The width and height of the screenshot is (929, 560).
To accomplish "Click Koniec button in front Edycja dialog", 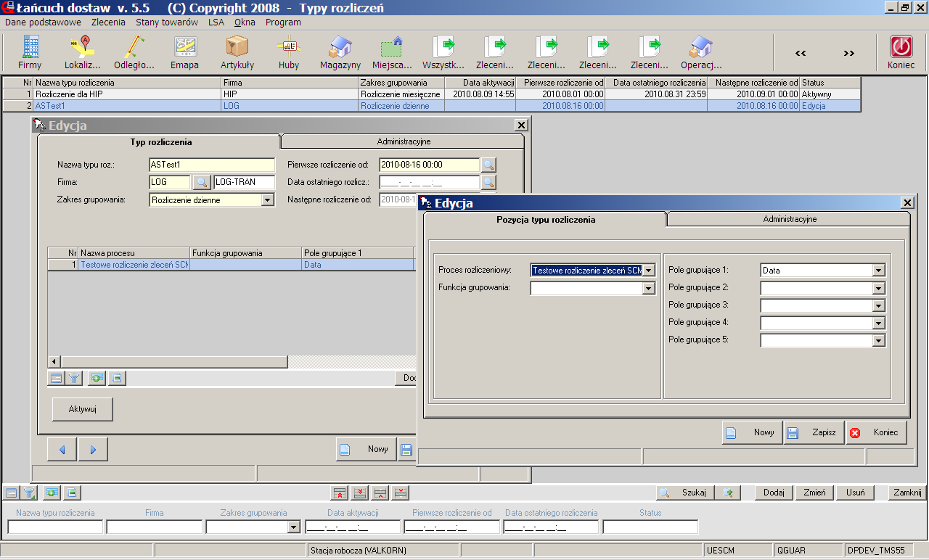I will pos(876,432).
